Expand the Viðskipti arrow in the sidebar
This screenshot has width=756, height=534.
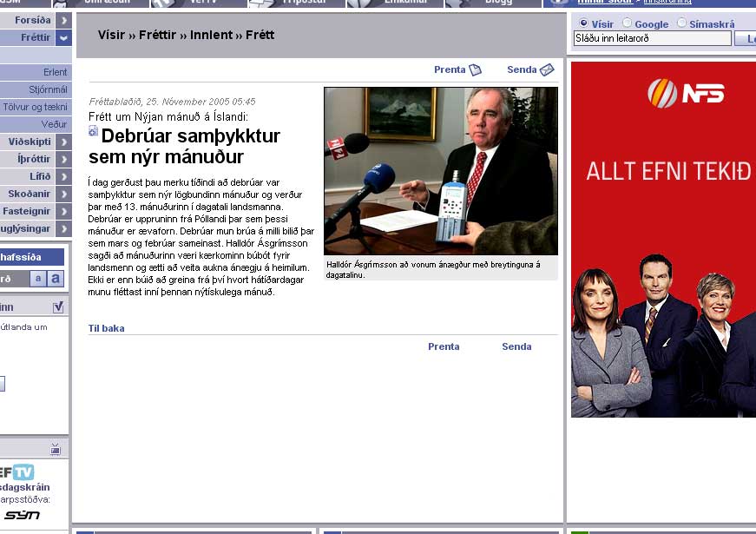pyautogui.click(x=63, y=142)
